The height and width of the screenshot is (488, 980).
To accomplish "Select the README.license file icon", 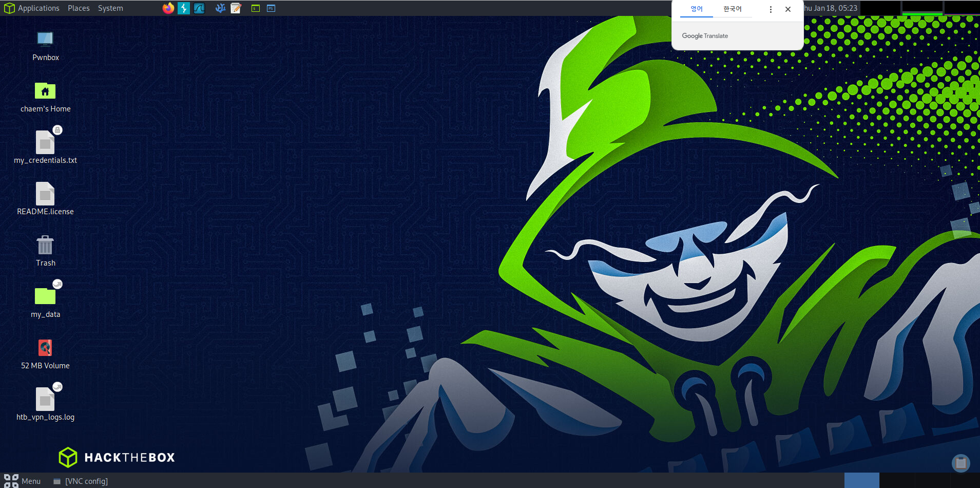I will click(45, 194).
